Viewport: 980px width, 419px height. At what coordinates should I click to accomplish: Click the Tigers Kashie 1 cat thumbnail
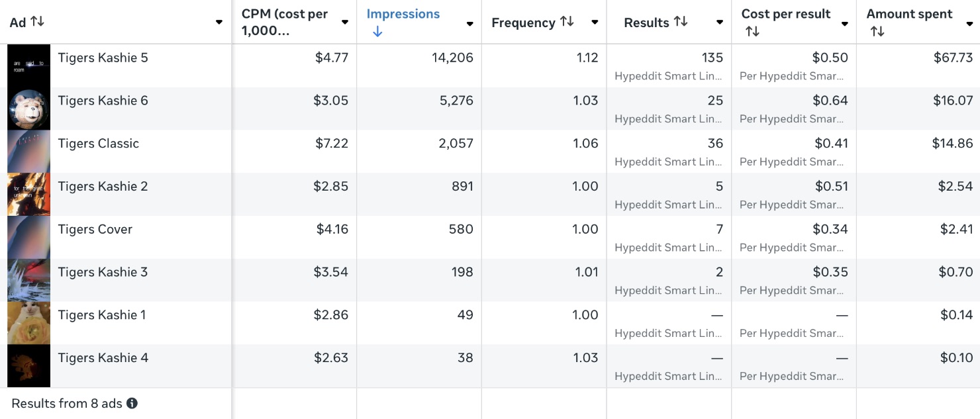(29, 323)
